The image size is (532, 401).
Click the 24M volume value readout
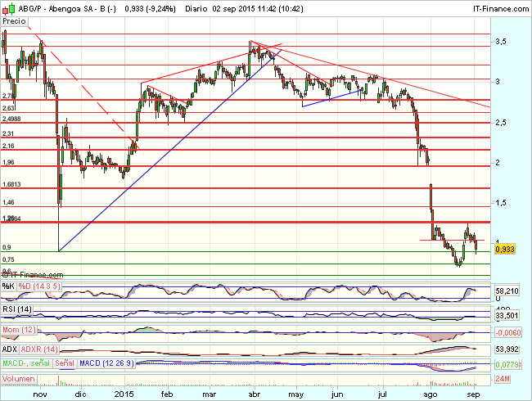coord(504,378)
